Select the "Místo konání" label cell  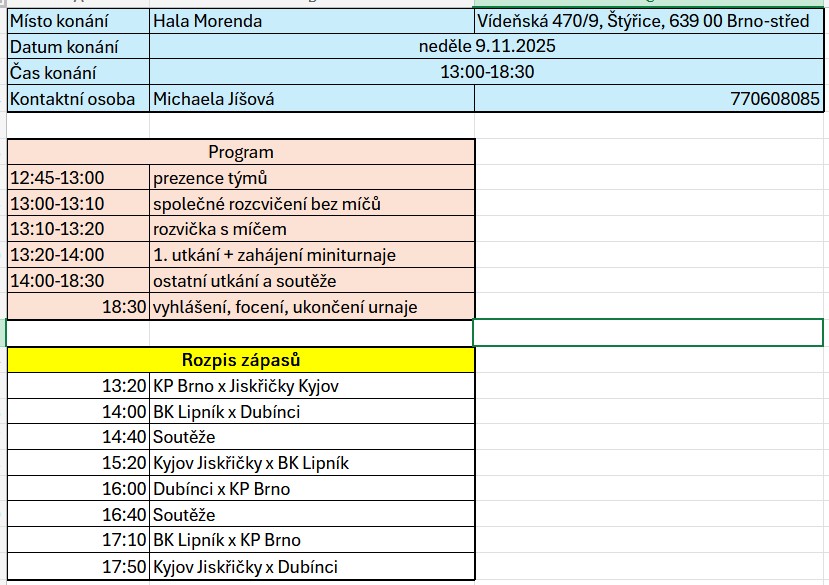click(77, 21)
